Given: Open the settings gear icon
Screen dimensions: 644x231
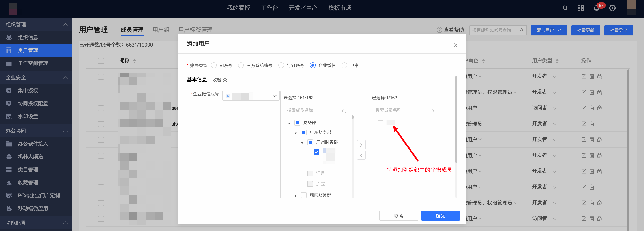Looking at the screenshot, I should point(612,8).
